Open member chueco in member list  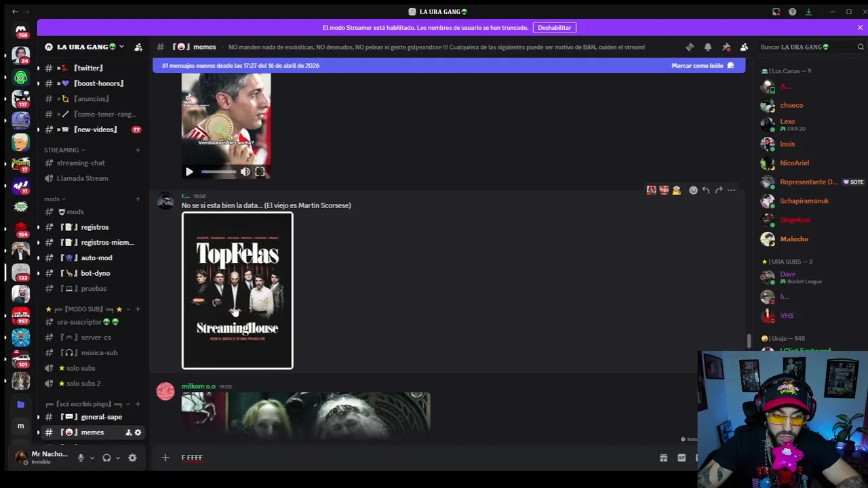791,105
